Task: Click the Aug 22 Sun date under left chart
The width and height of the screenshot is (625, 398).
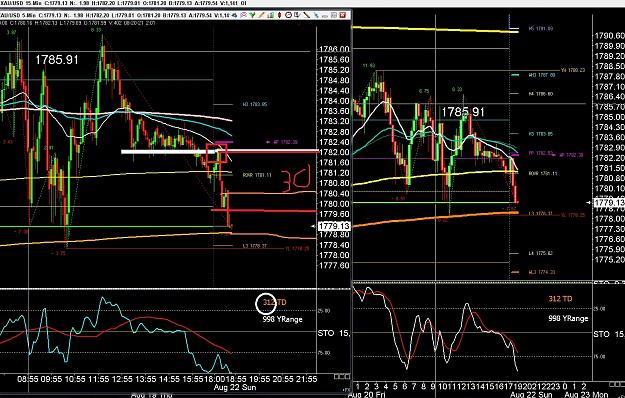Action: (x=235, y=387)
